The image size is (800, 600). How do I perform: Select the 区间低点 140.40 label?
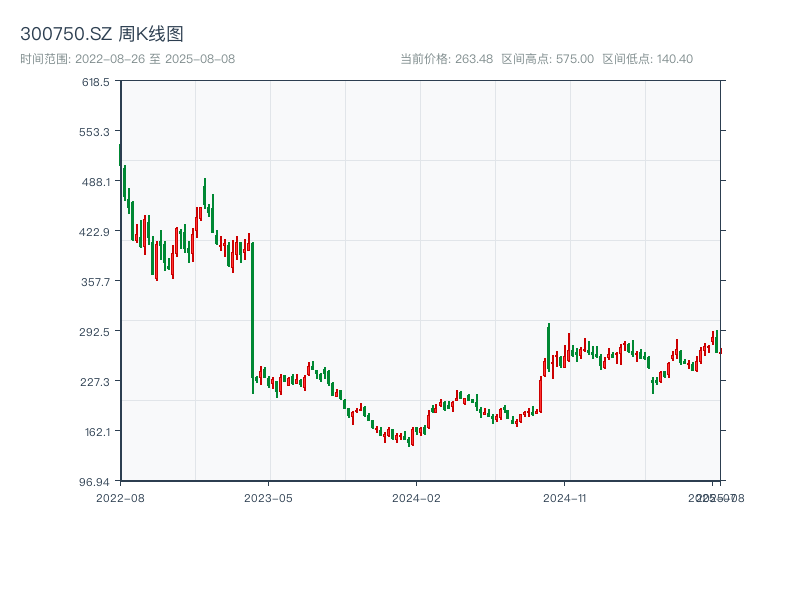[647, 59]
